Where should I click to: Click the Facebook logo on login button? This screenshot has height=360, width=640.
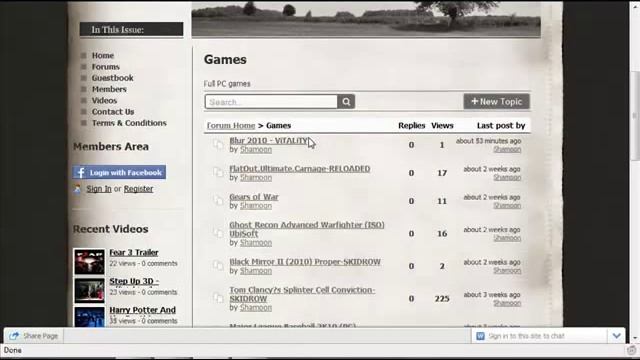[81, 173]
